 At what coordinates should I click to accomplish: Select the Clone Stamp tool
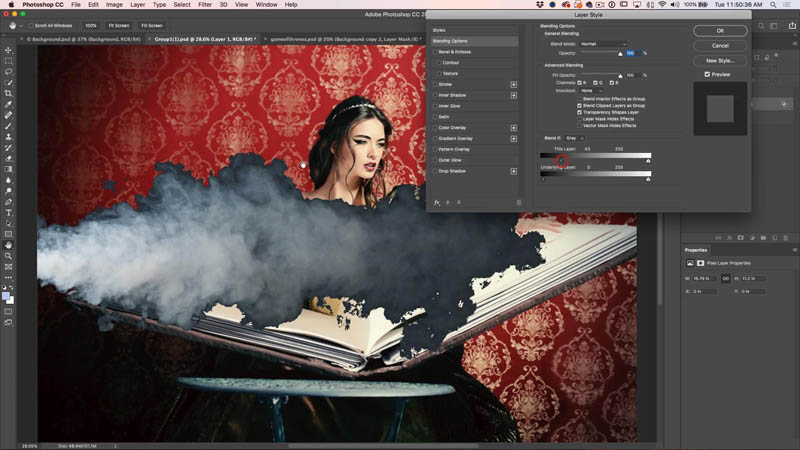pyautogui.click(x=8, y=137)
